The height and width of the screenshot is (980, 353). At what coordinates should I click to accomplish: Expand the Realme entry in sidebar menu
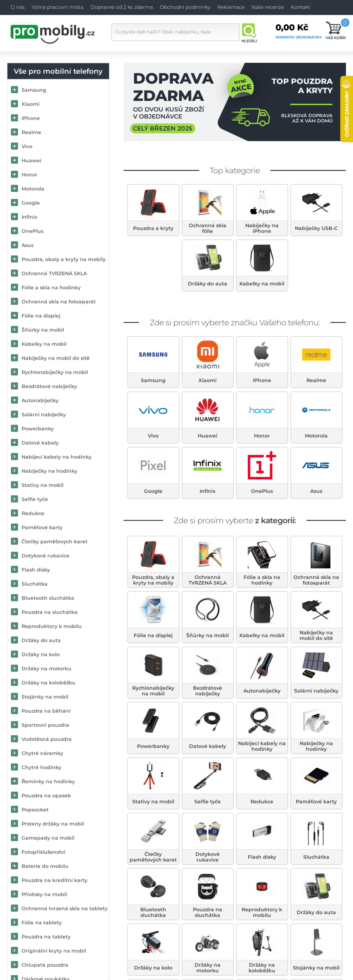tap(15, 132)
